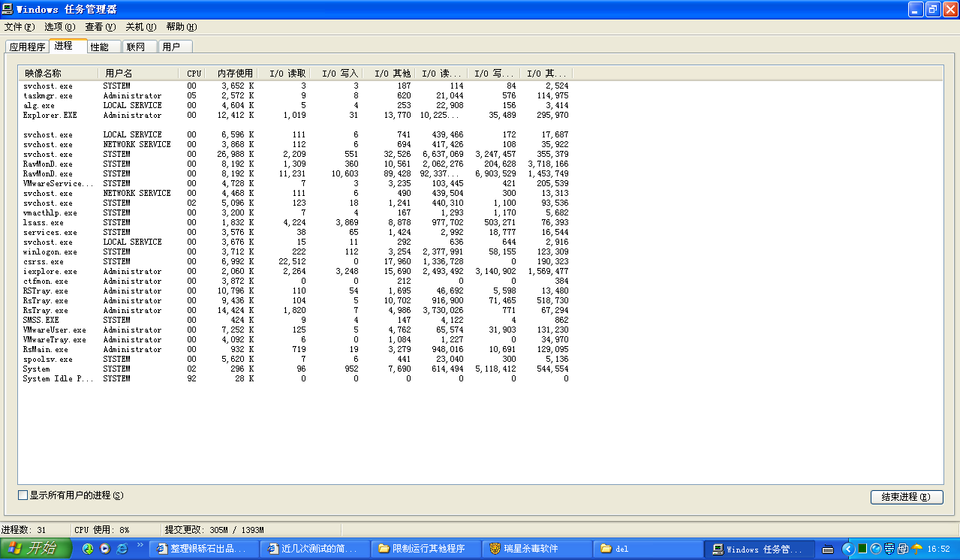Click the blue globe tray icon
Screen dimensions: 960x560
(x=875, y=549)
